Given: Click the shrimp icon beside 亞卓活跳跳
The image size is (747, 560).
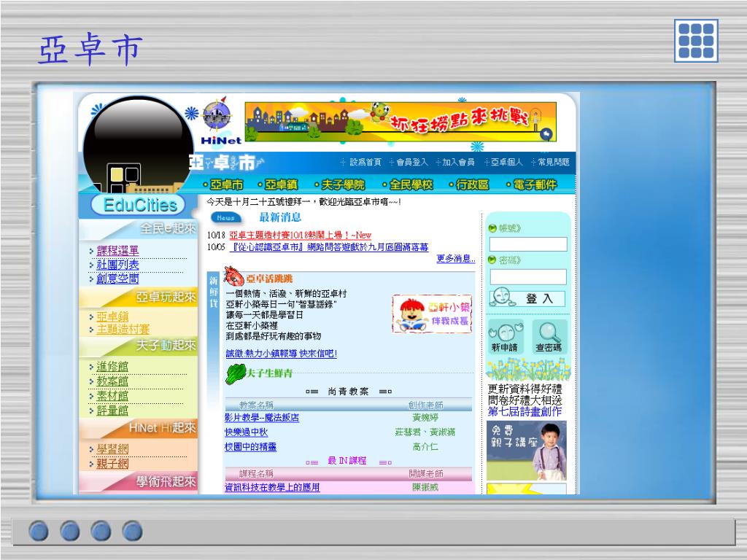Looking at the screenshot, I should tap(234, 276).
